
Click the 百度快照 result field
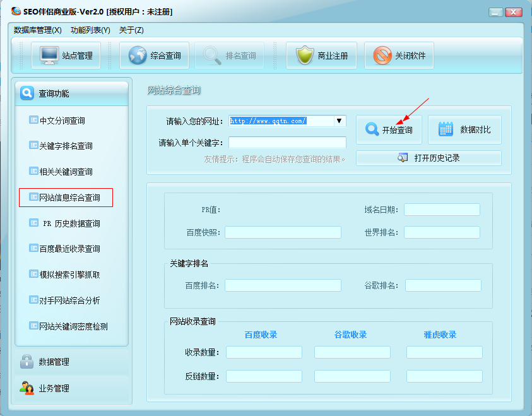[x=283, y=232]
